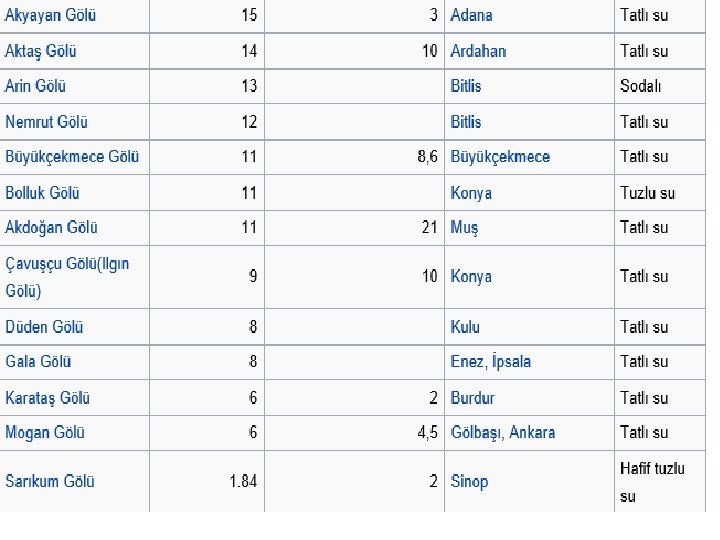Screen dimensions: 720x540
Task: Open Akdoğan Gölü link
Action: tap(52, 228)
